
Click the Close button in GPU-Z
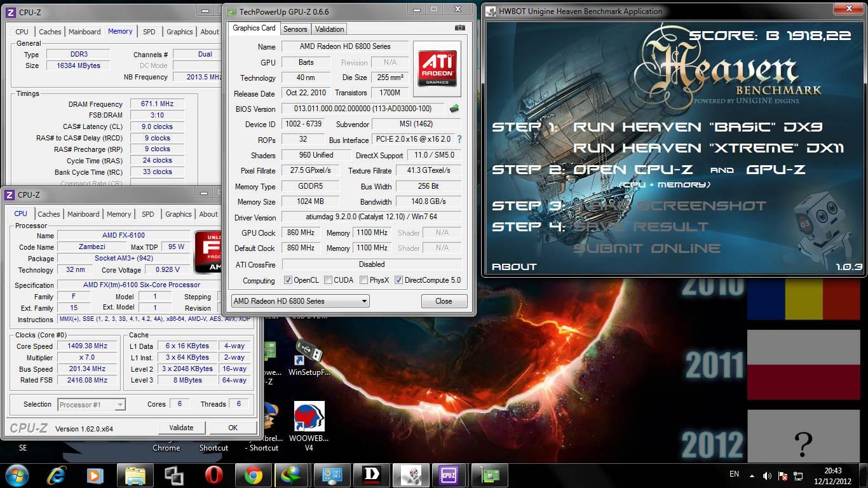coord(444,301)
